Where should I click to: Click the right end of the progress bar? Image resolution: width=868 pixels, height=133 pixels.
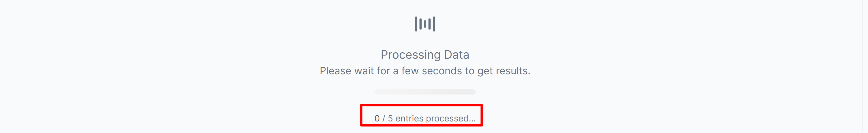pos(474,92)
